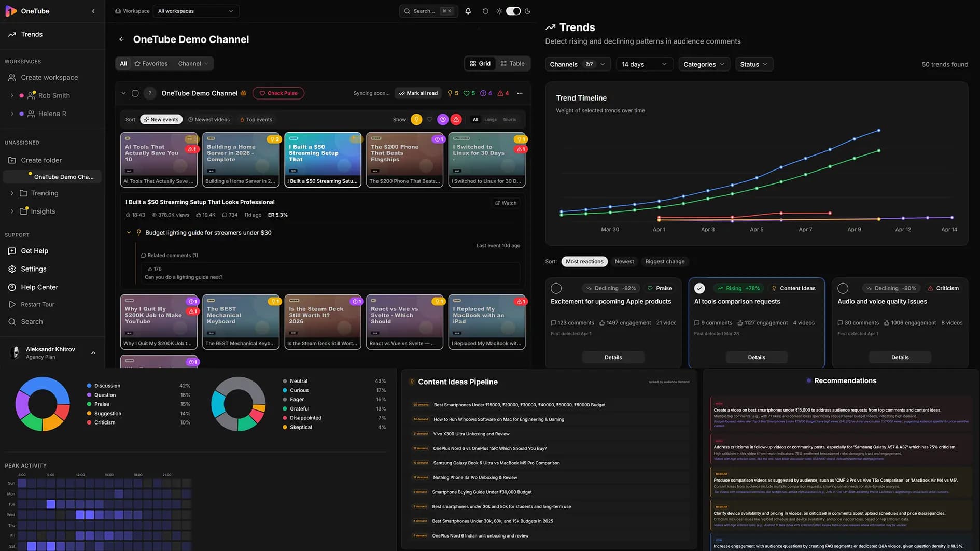Toggle the red criticism filter icon
The width and height of the screenshot is (980, 551).
point(456,120)
